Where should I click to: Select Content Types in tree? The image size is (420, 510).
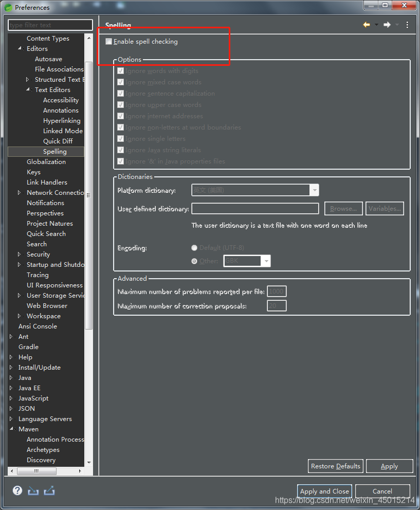coord(48,39)
